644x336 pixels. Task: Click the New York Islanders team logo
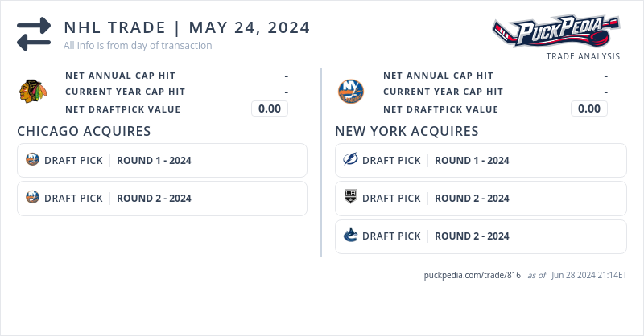click(351, 92)
